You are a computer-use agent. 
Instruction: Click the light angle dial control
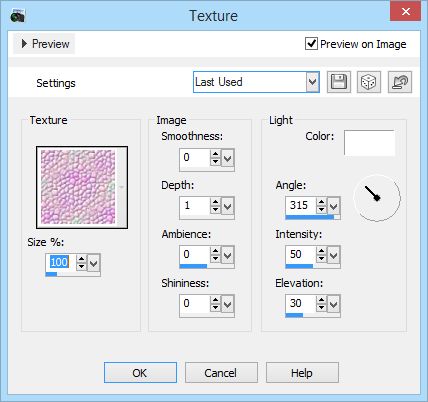[x=377, y=198]
